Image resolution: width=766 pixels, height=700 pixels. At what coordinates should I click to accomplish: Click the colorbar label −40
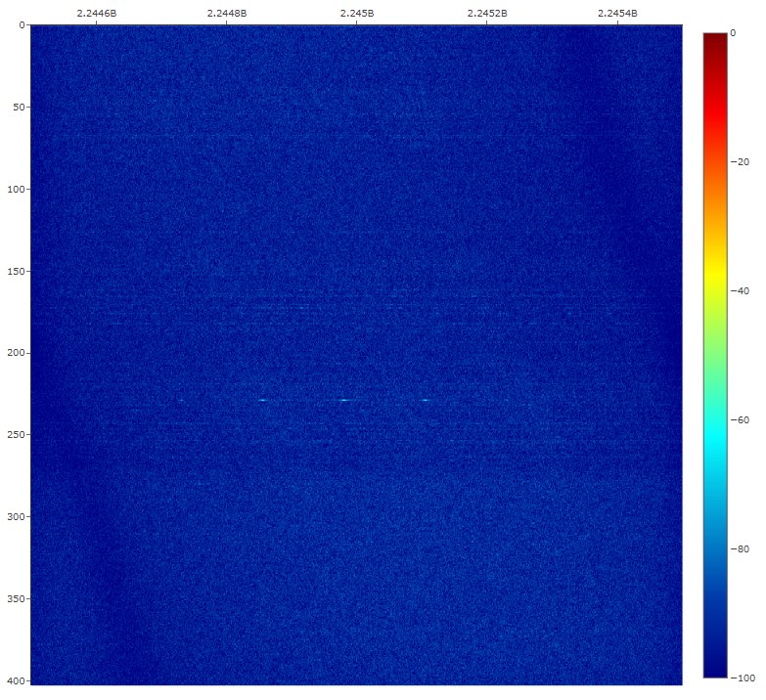pos(740,291)
